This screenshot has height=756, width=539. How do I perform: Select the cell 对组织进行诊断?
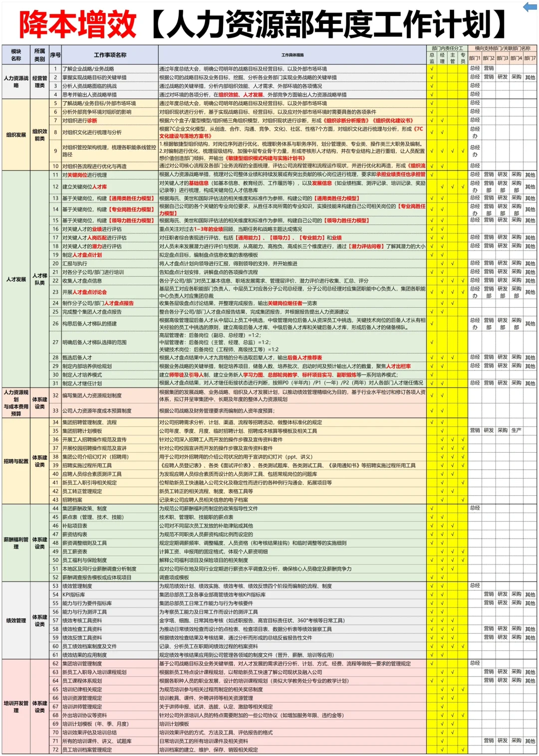coord(110,121)
